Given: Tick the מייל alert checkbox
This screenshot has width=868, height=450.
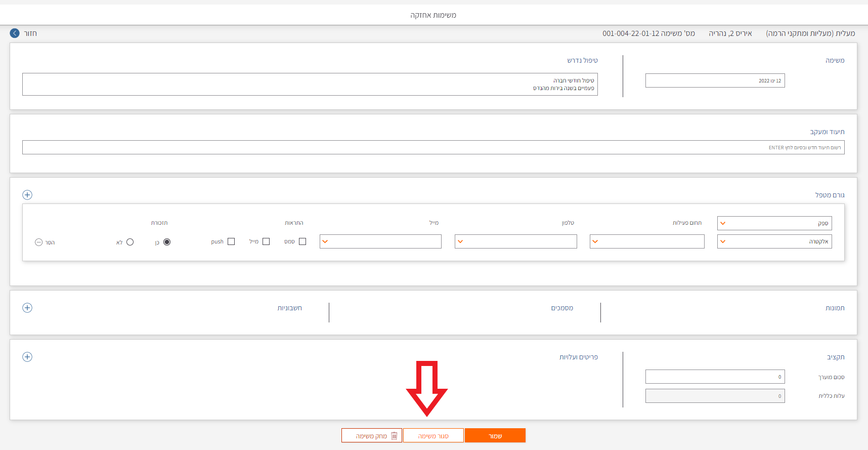Looking at the screenshot, I should 266,241.
